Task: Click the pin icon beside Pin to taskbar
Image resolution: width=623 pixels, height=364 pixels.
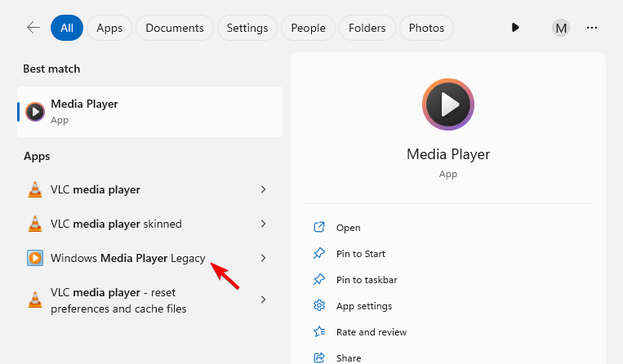Action: 319,279
